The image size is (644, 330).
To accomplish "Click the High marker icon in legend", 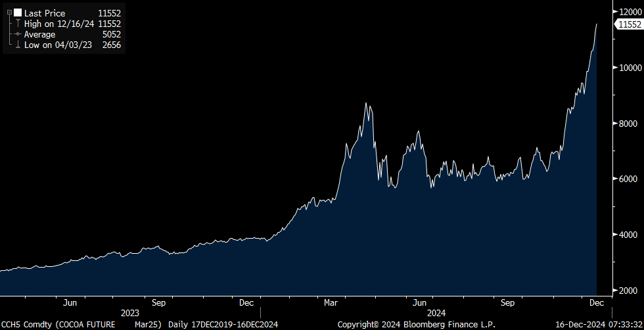I will [18, 24].
